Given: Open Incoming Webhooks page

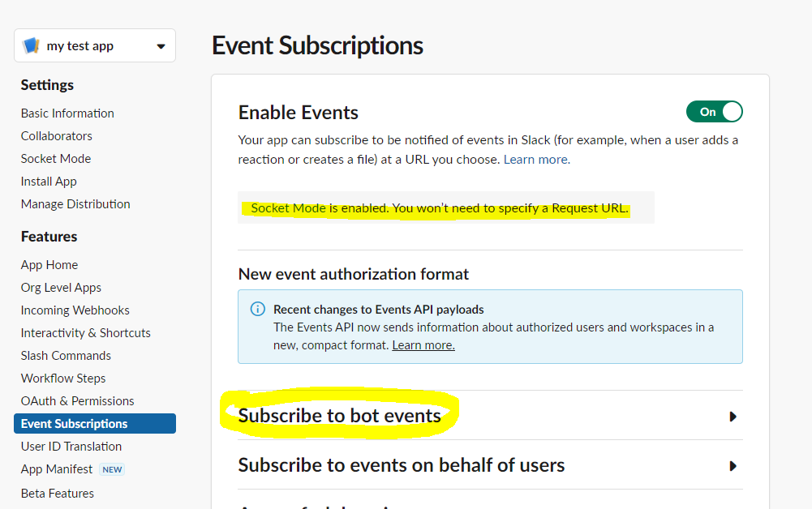Looking at the screenshot, I should tap(75, 310).
